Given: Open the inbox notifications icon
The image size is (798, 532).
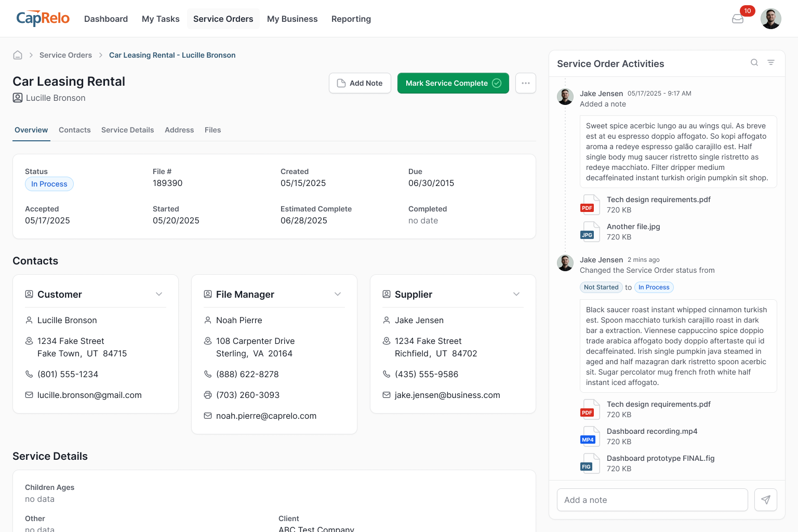Looking at the screenshot, I should coord(738,19).
